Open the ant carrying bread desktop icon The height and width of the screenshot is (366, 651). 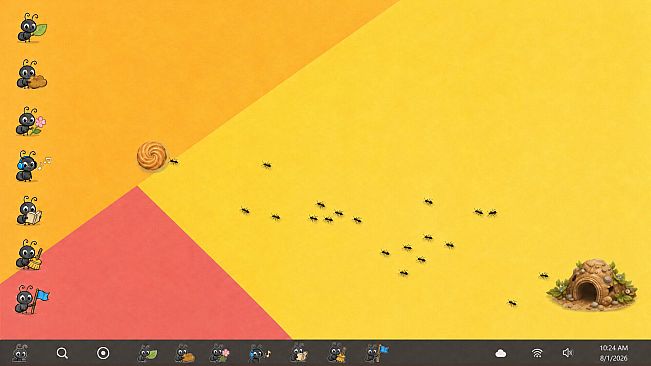coord(32,74)
